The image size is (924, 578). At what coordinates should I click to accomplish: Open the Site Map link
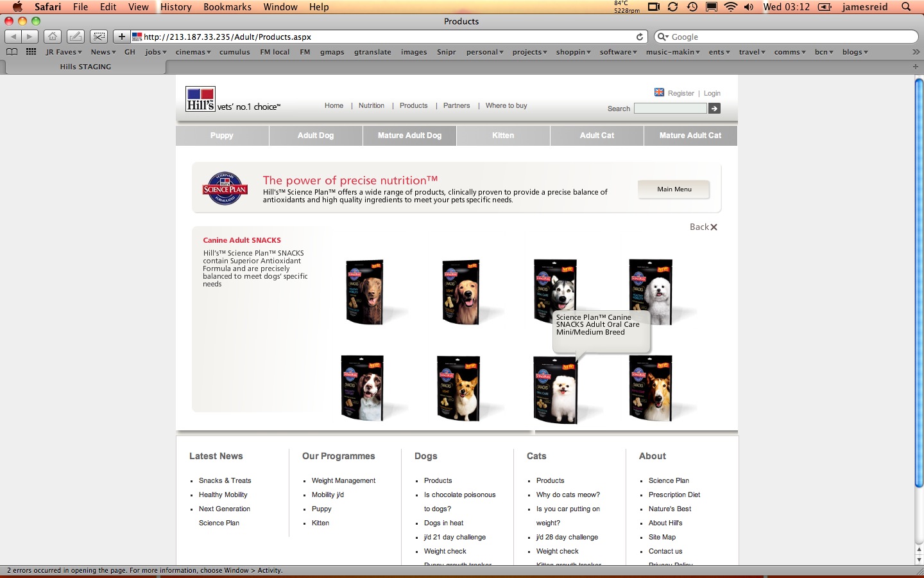(662, 537)
